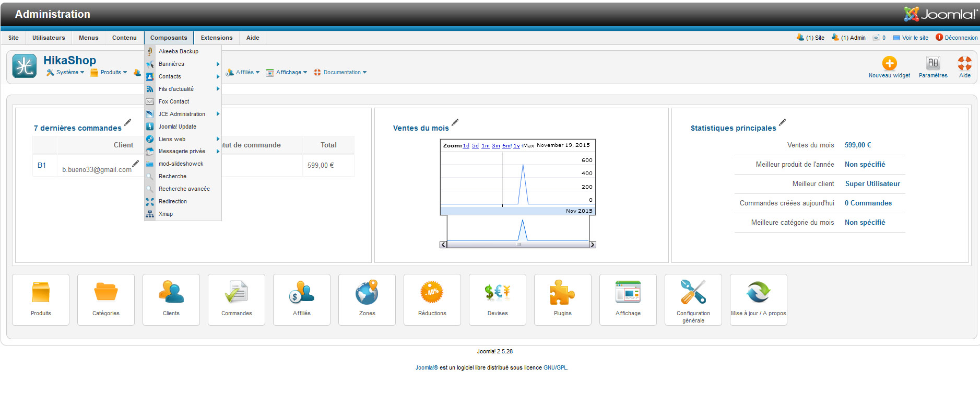
Task: Choose Fox Contact from the menu
Action: point(183,101)
